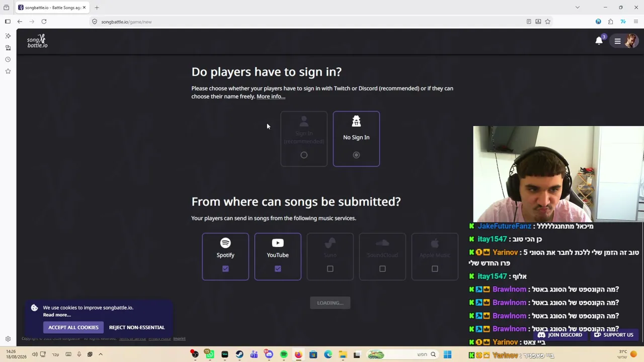This screenshot has width=644, height=362.
Task: Open the taskbar volume control
Action: coord(35,354)
